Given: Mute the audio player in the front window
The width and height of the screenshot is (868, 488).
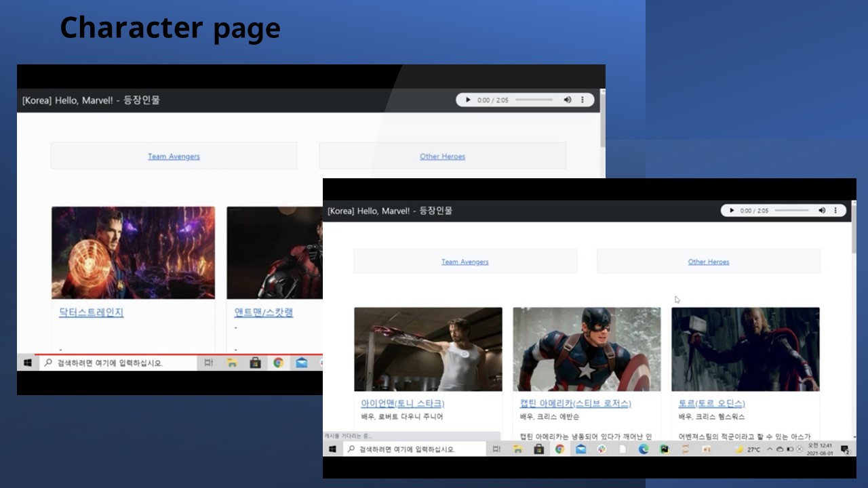Looking at the screenshot, I should point(822,211).
